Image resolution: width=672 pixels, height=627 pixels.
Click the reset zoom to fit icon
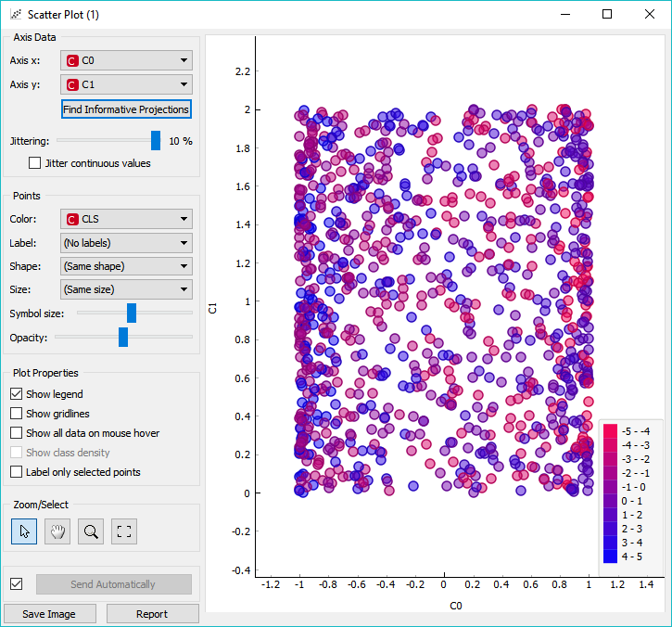pos(124,531)
